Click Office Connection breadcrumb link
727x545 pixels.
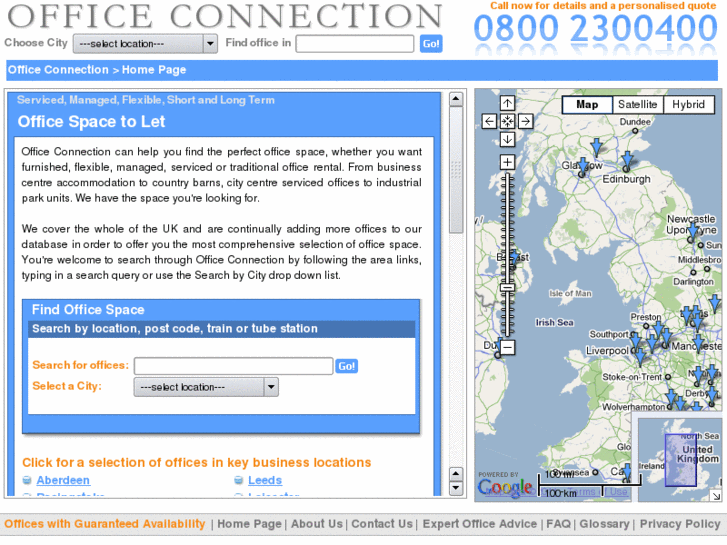[58, 70]
